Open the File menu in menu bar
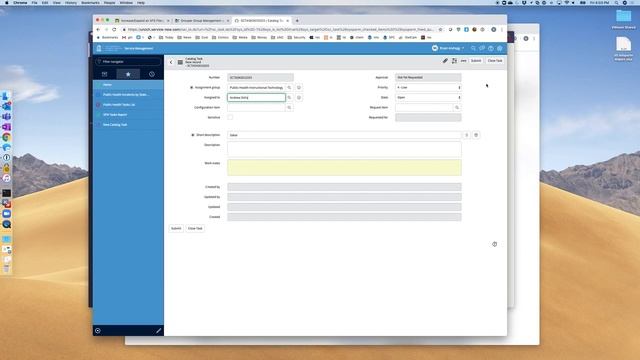Viewport: 640px width, 360px height. point(35,2)
